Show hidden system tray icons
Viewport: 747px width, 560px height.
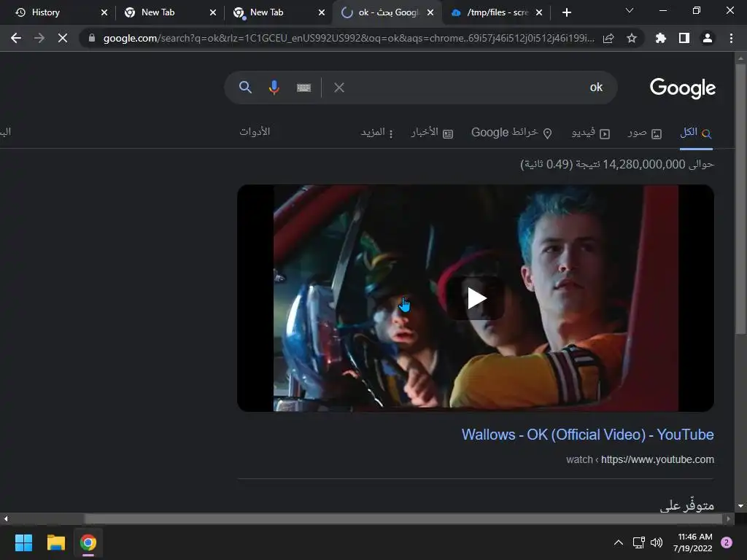click(619, 542)
